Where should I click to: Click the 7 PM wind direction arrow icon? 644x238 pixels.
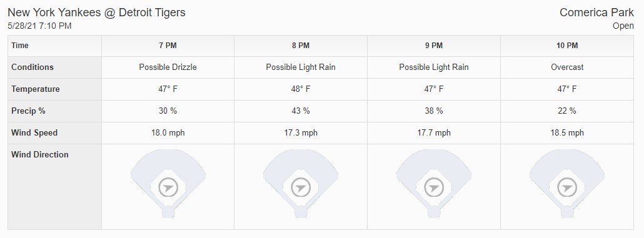(168, 188)
